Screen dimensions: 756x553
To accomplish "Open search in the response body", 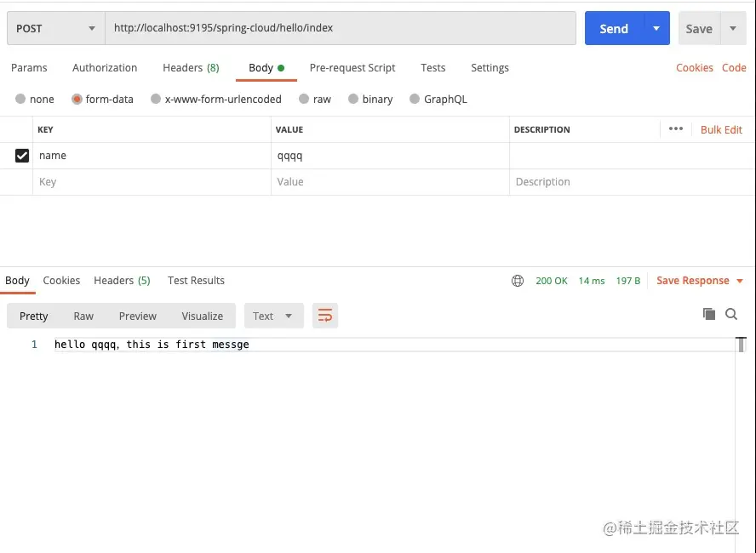I will (x=731, y=314).
